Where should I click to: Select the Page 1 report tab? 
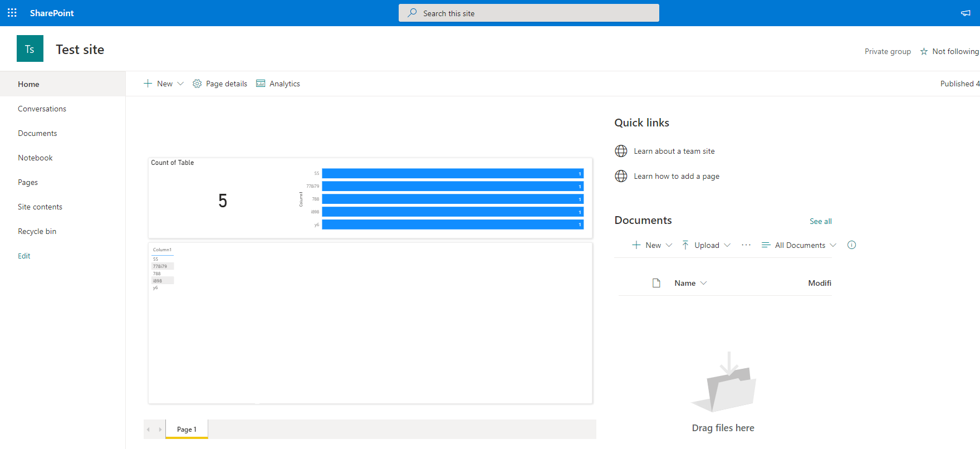click(187, 430)
